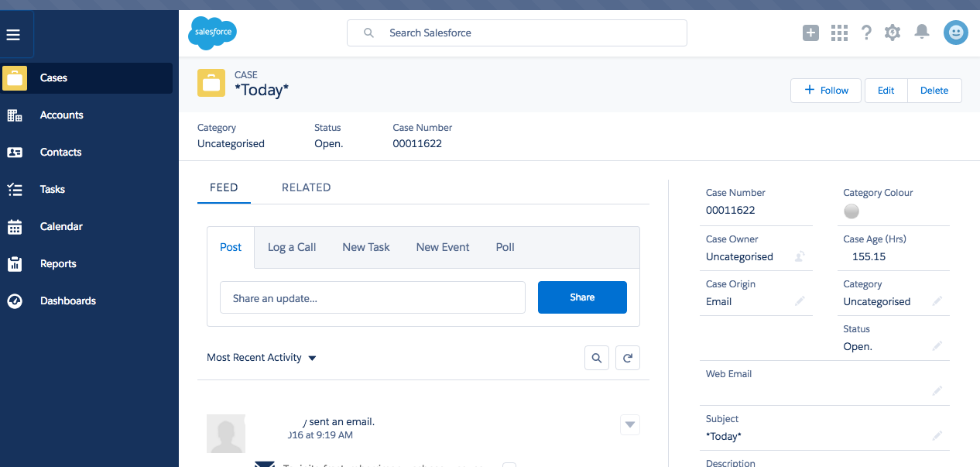Refresh the case feed
Viewport: 980px width, 467px height.
tap(628, 358)
